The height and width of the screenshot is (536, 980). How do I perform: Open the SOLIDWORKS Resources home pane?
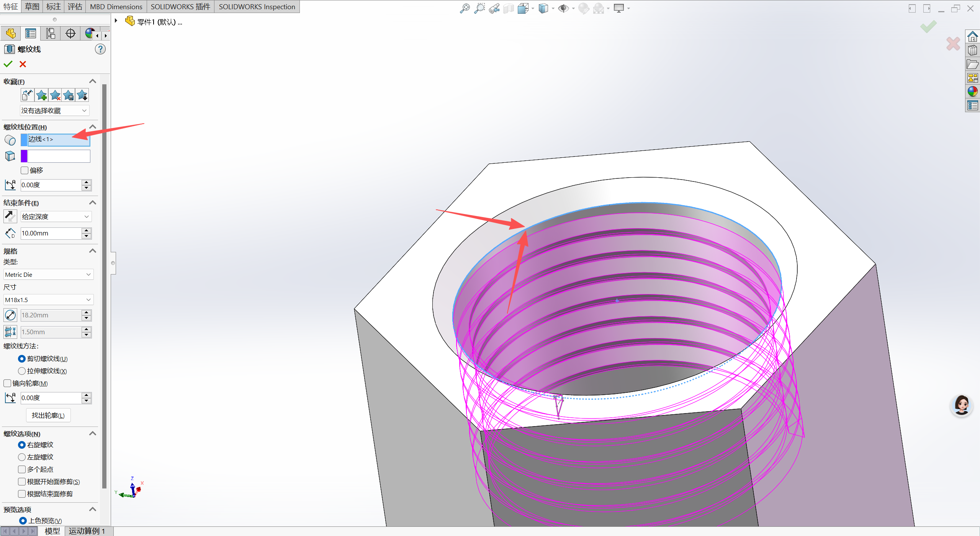pyautogui.click(x=972, y=37)
